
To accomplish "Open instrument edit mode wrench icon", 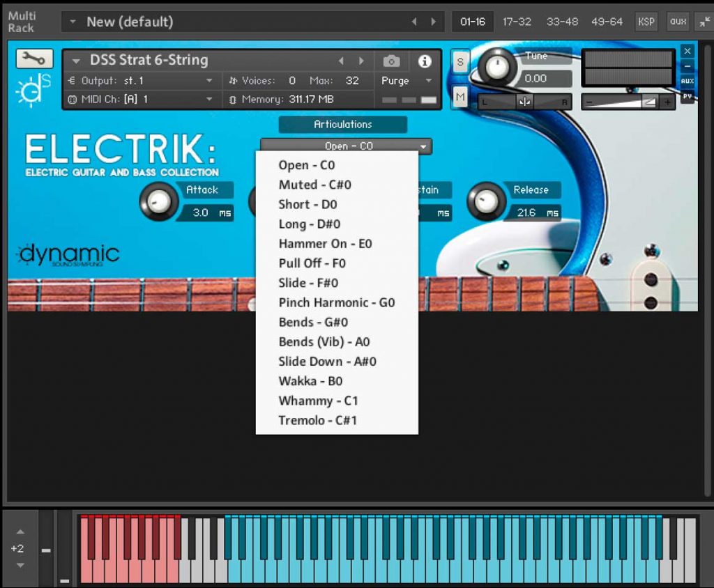I will tap(34, 59).
